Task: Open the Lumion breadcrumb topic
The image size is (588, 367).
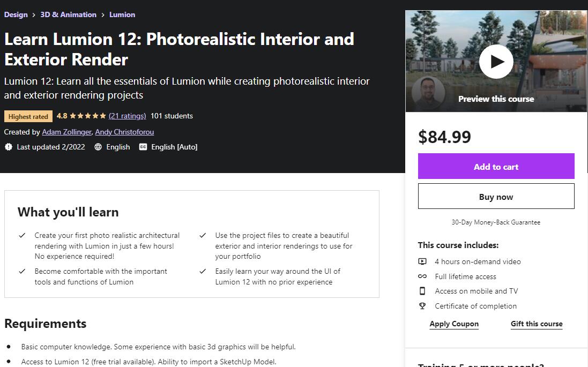Action: pos(122,14)
